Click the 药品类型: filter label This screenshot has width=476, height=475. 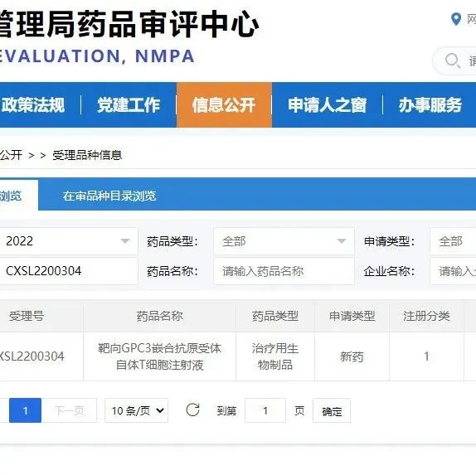pyautogui.click(x=172, y=241)
